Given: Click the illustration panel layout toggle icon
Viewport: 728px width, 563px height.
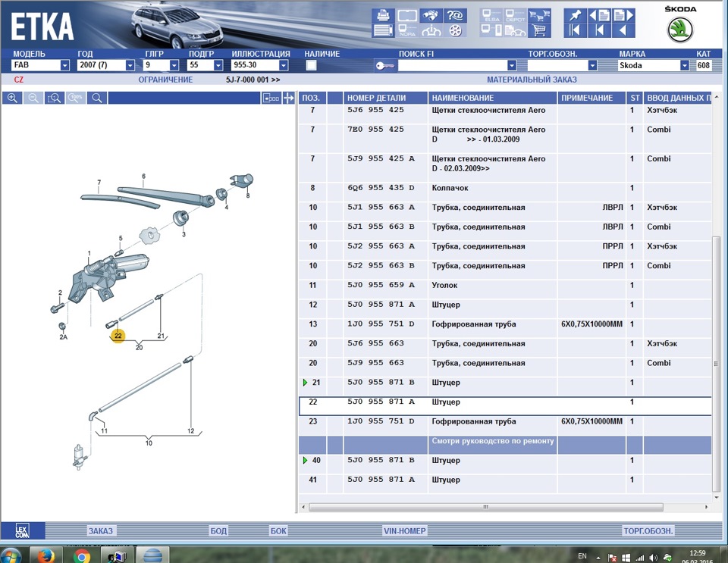Looking at the screenshot, I should tap(271, 98).
